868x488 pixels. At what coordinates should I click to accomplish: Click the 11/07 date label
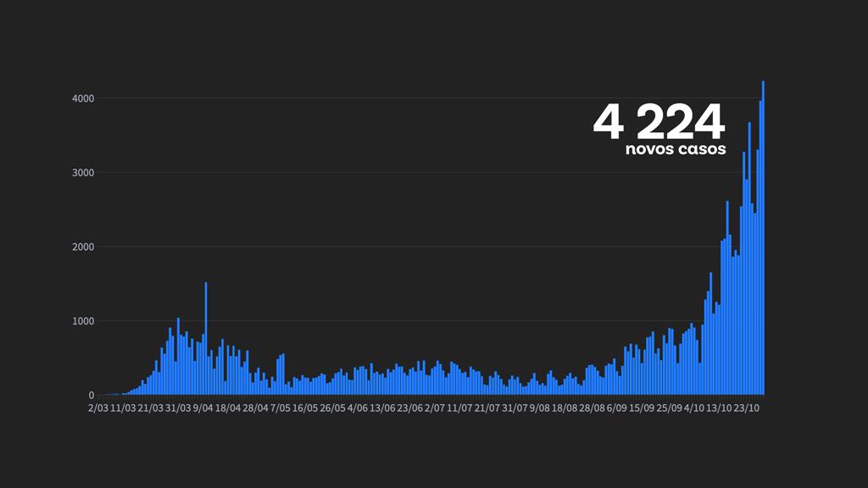[459, 408]
